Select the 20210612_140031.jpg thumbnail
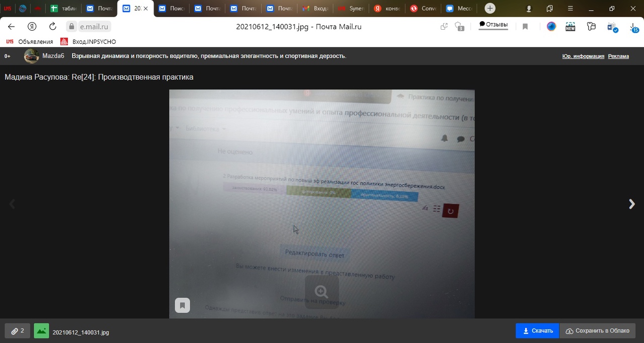 41,331
